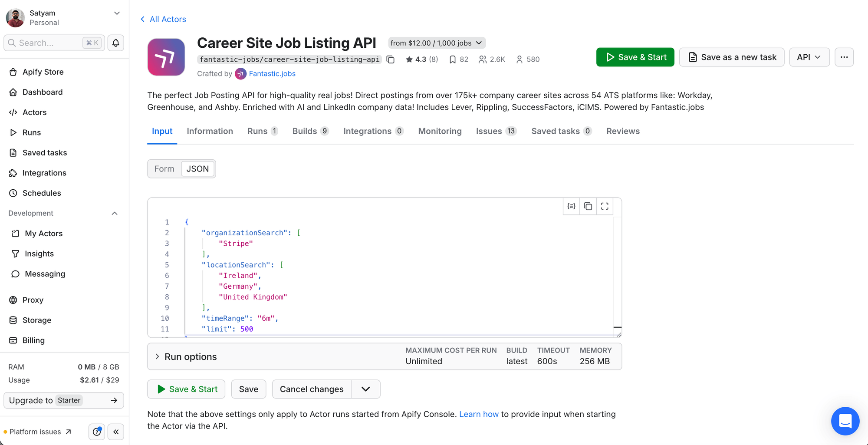Open the Fantastic.jobs author link
868x445 pixels.
[272, 74]
